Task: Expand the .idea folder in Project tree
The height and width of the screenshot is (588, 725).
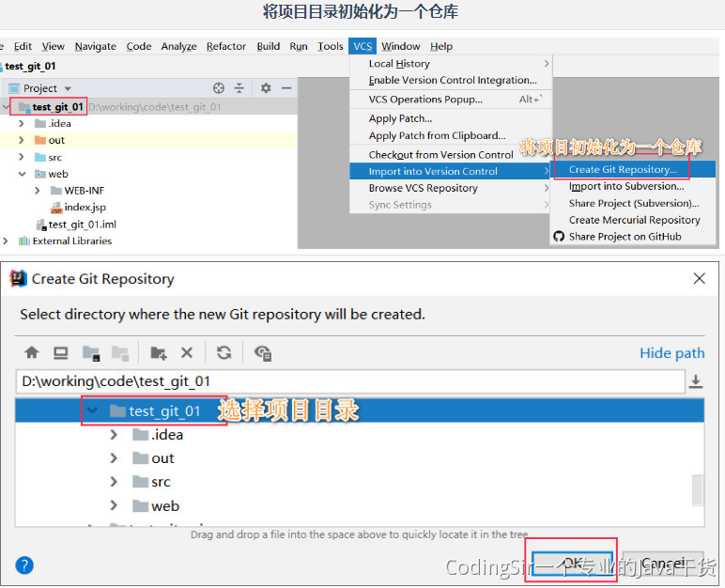Action: 22,124
